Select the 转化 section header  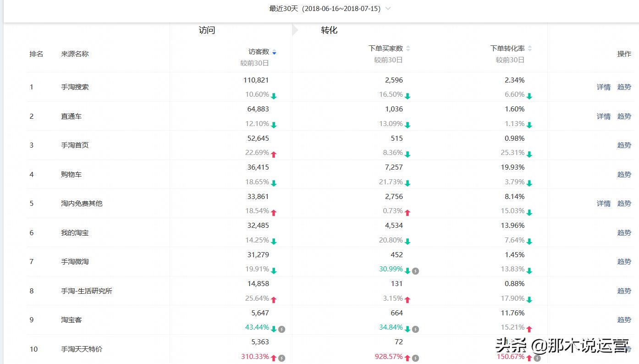click(x=329, y=30)
